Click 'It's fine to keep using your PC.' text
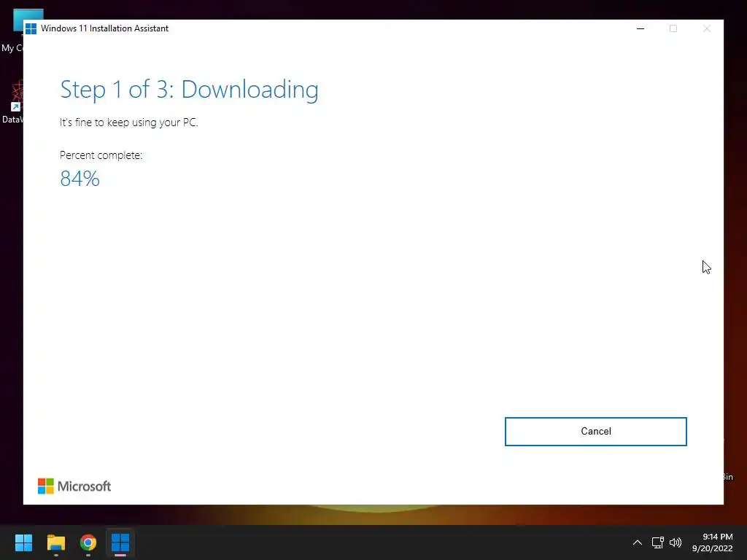747x560 pixels. click(x=128, y=122)
